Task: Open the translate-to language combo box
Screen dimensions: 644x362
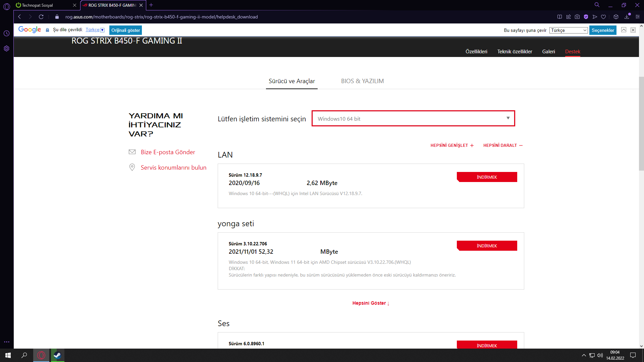Action: click(568, 30)
